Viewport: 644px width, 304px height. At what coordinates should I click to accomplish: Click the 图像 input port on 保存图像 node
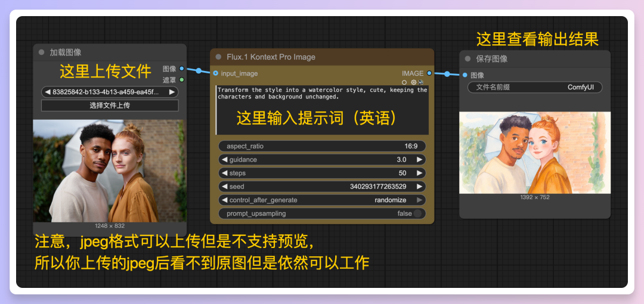(465, 75)
